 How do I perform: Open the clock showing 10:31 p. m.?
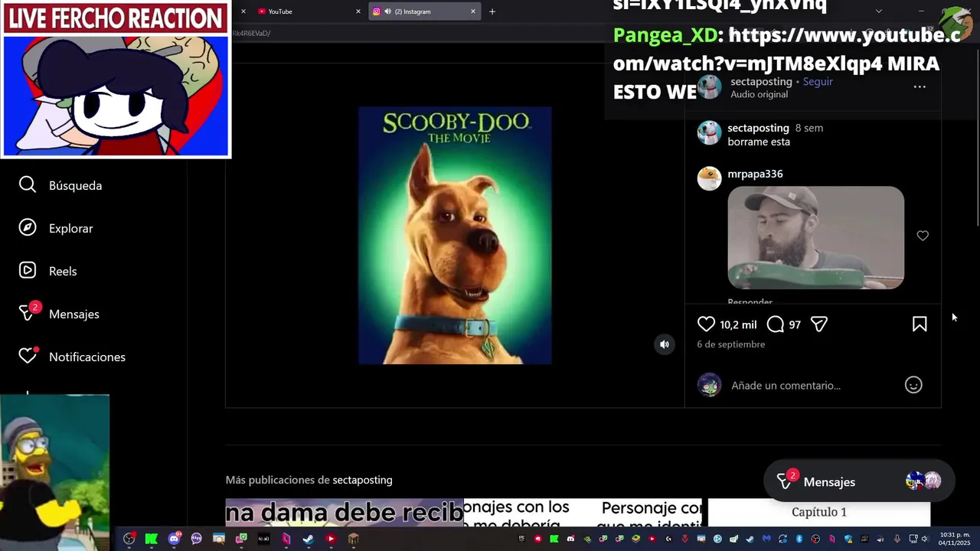point(955,539)
